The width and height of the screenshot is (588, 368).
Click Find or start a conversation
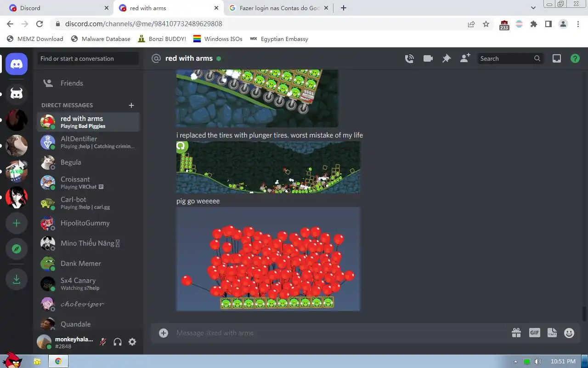pos(88,58)
